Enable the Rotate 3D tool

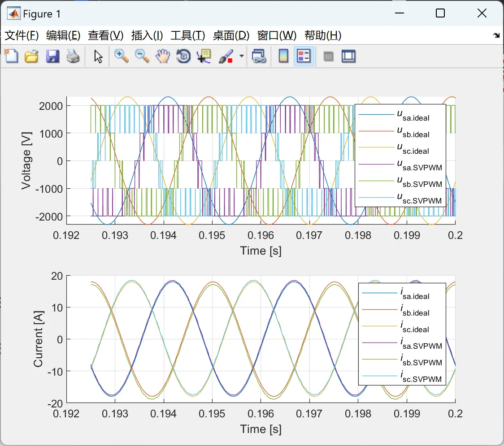point(183,56)
